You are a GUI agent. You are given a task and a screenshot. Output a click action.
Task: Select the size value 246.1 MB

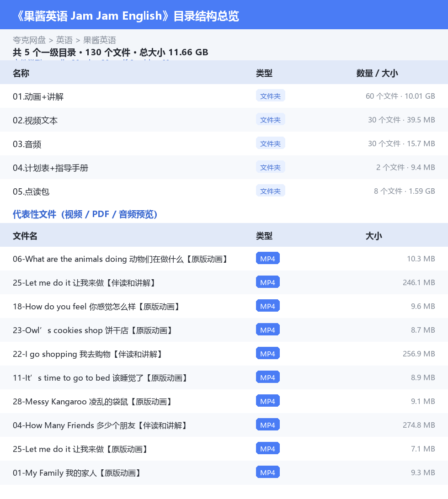[x=419, y=282]
